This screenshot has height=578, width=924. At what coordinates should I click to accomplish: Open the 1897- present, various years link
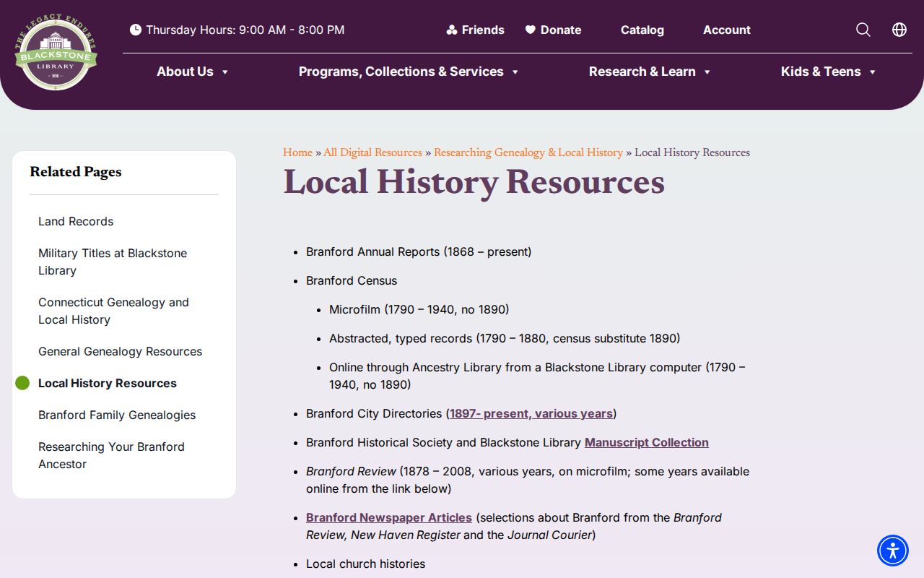click(531, 413)
